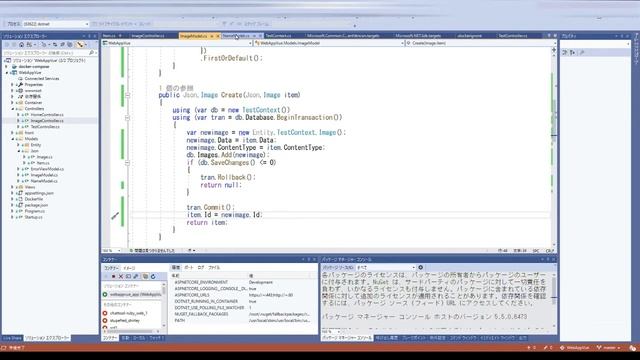
Task: Open package source dropdown in console
Action: (413, 267)
